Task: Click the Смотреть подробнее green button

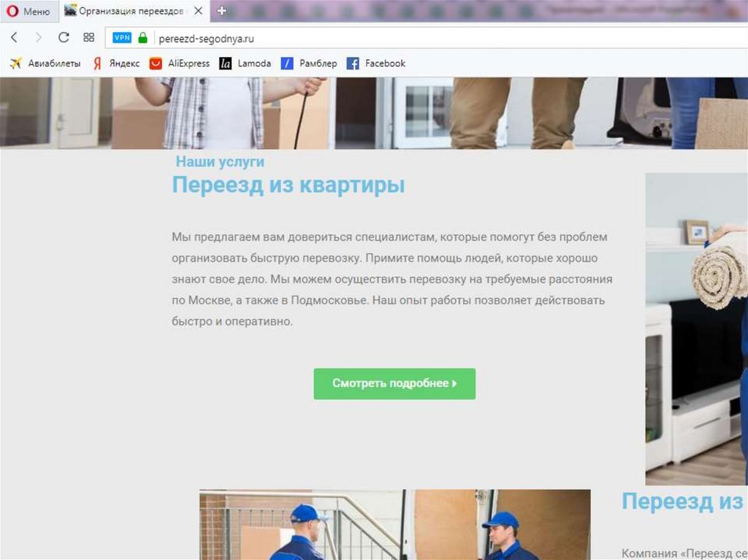Action: 394,383
